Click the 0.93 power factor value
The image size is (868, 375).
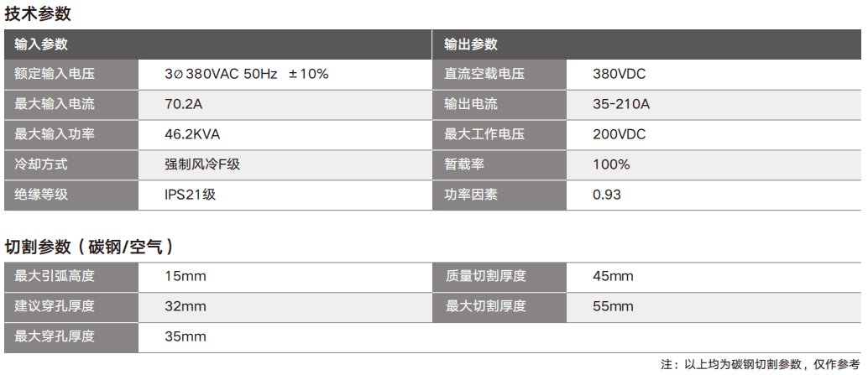(607, 195)
